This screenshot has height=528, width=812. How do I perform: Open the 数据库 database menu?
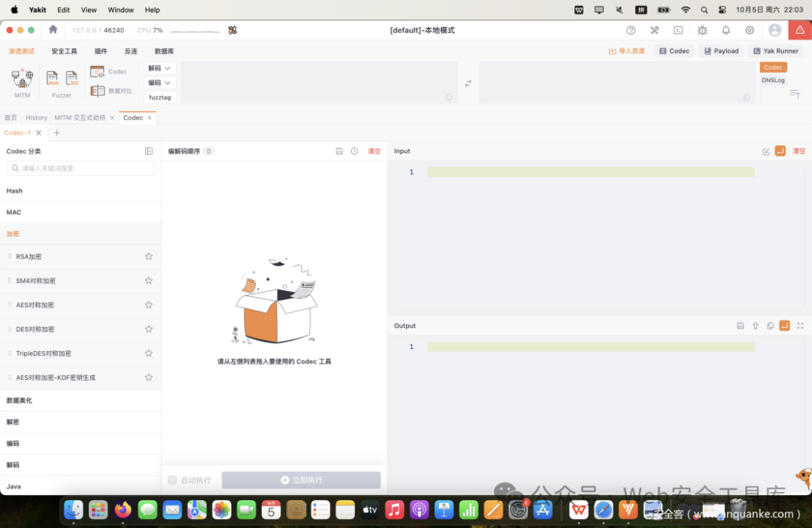pos(164,51)
